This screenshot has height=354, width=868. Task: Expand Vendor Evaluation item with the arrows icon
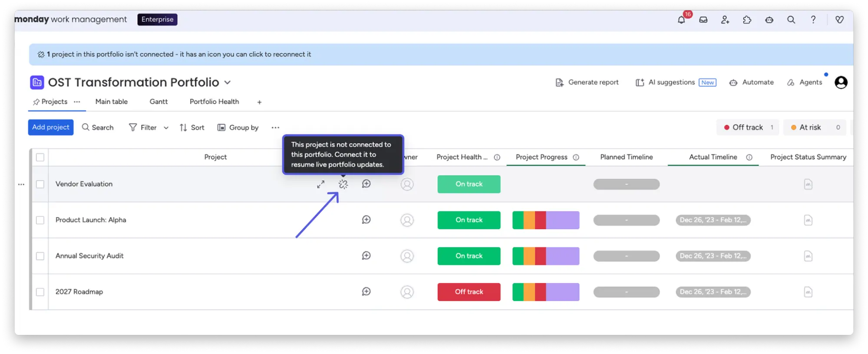(x=321, y=184)
